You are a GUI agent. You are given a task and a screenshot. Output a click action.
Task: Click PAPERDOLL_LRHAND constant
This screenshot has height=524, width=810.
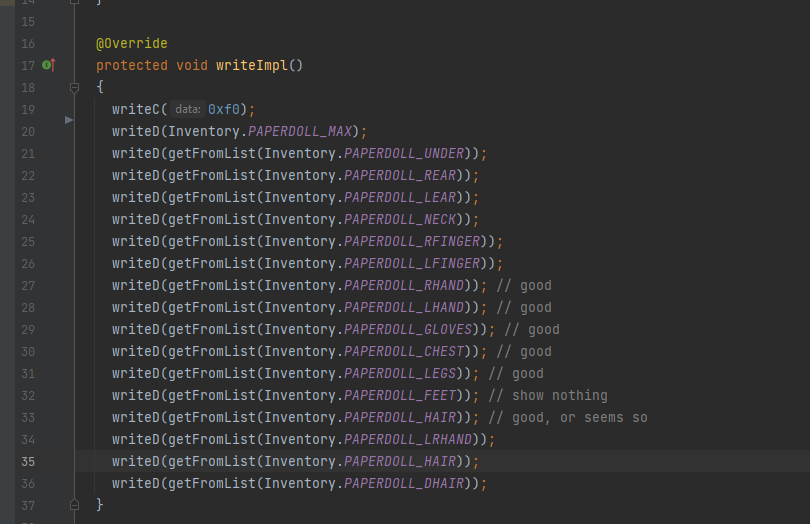[408, 439]
